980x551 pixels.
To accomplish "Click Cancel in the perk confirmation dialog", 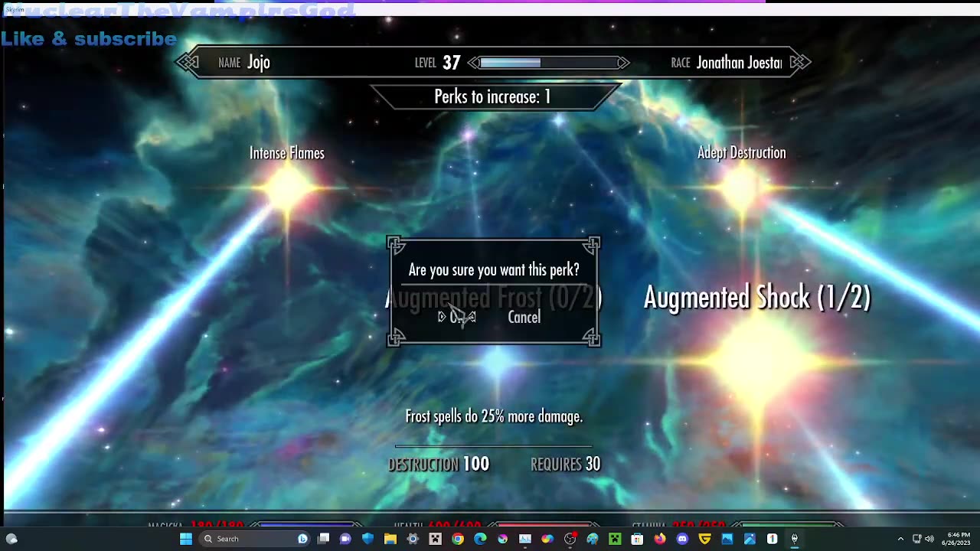I will click(524, 318).
